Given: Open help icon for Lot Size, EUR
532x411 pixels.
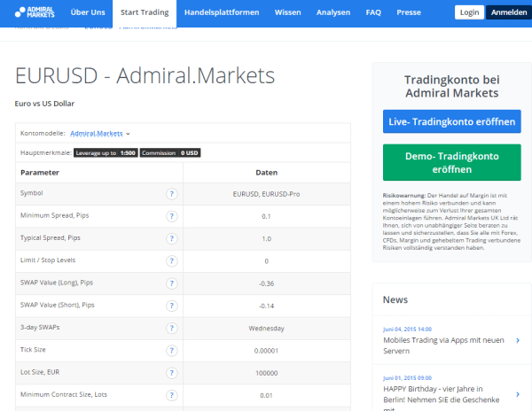Looking at the screenshot, I should [x=172, y=373].
